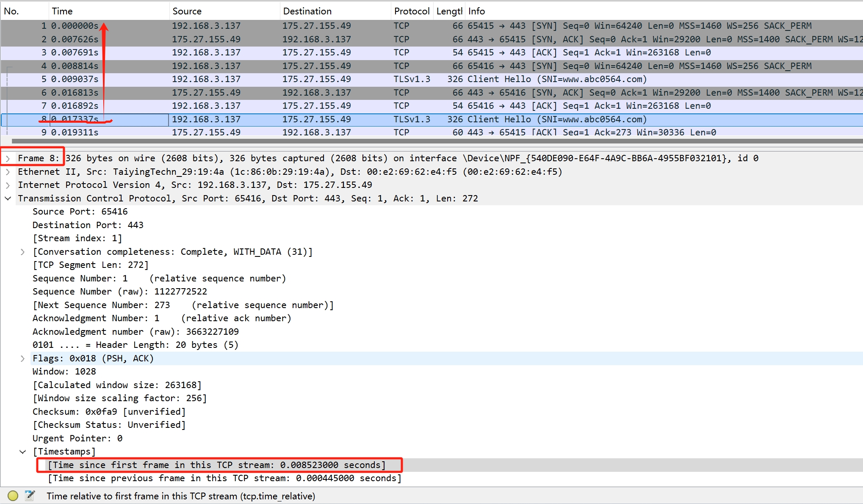Select Time since previous frame field

click(x=224, y=478)
